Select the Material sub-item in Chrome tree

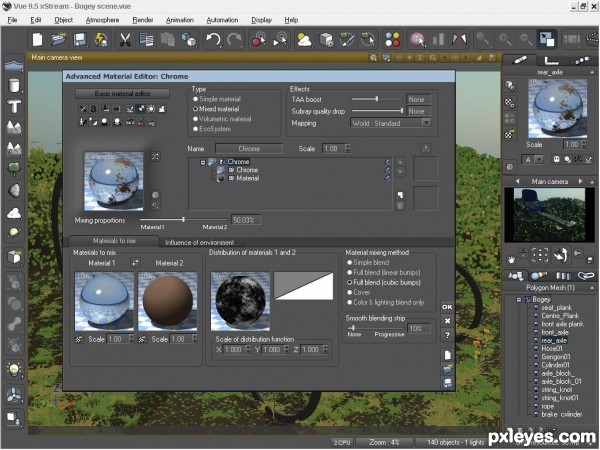[x=247, y=178]
